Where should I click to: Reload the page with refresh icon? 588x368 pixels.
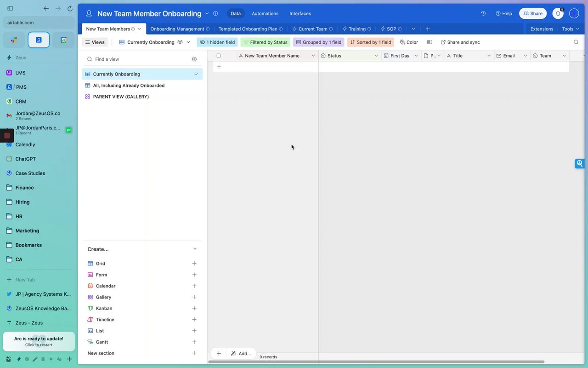pyautogui.click(x=70, y=8)
